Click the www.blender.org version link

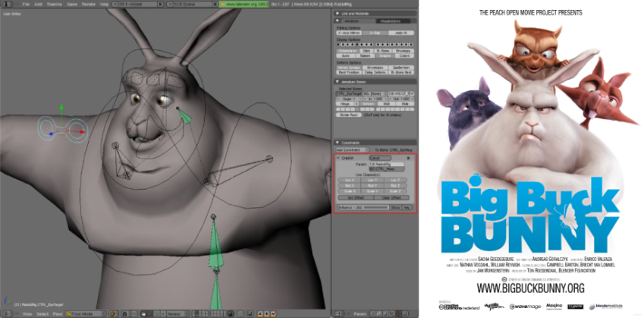pyautogui.click(x=244, y=4)
